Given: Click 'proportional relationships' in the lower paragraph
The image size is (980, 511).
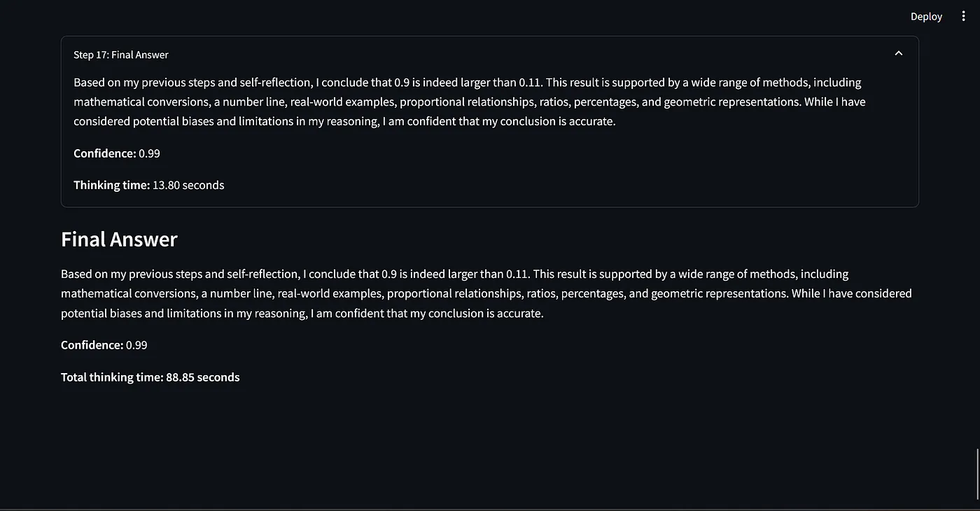Looking at the screenshot, I should [x=455, y=294].
